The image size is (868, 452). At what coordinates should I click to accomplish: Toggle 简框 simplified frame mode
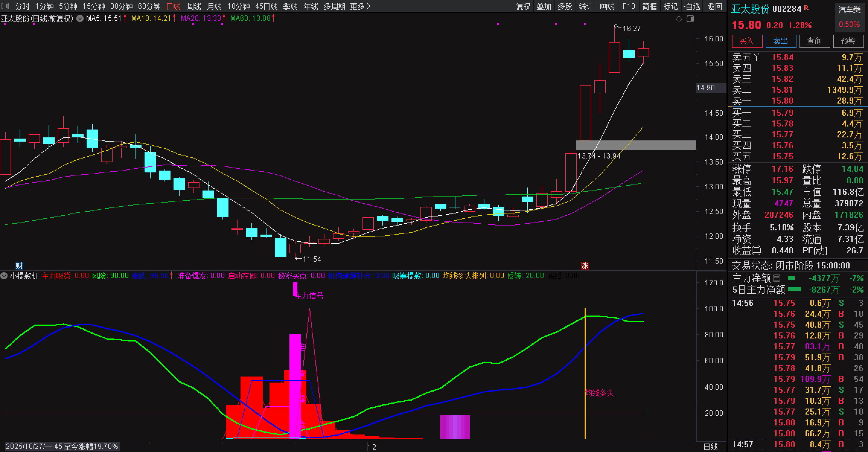649,6
